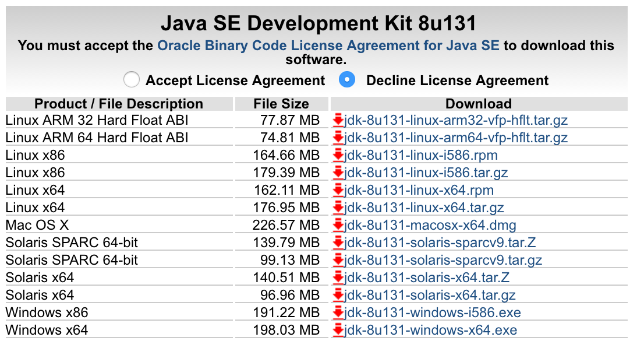The height and width of the screenshot is (351, 644).
Task: Click the download icon for jdk-8u131-solaris-sparcv9.tar.Z
Action: [x=338, y=243]
